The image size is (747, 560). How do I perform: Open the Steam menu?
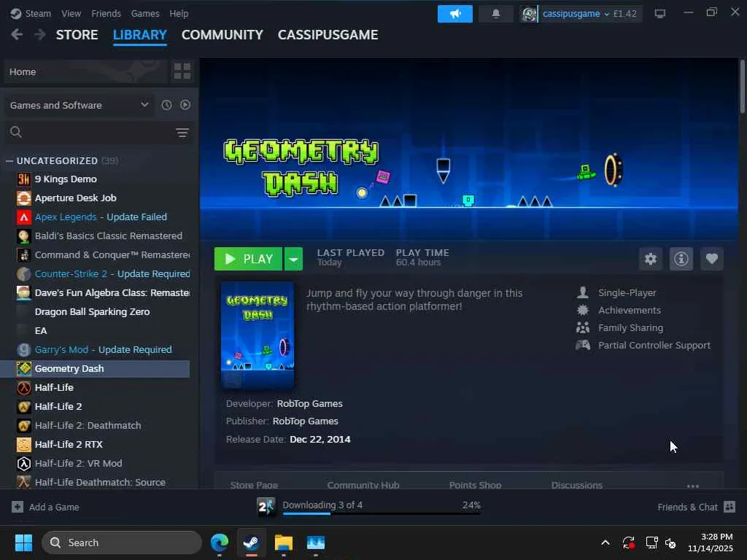(x=38, y=14)
